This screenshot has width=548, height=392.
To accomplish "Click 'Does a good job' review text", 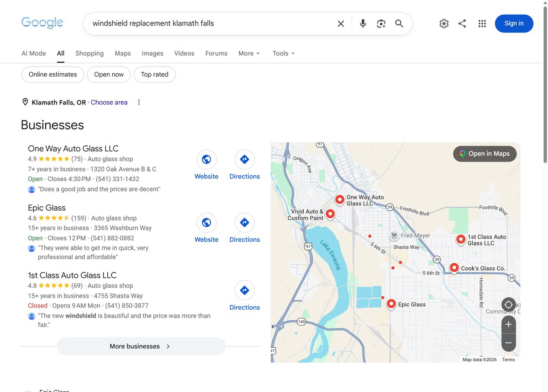I will coord(99,189).
